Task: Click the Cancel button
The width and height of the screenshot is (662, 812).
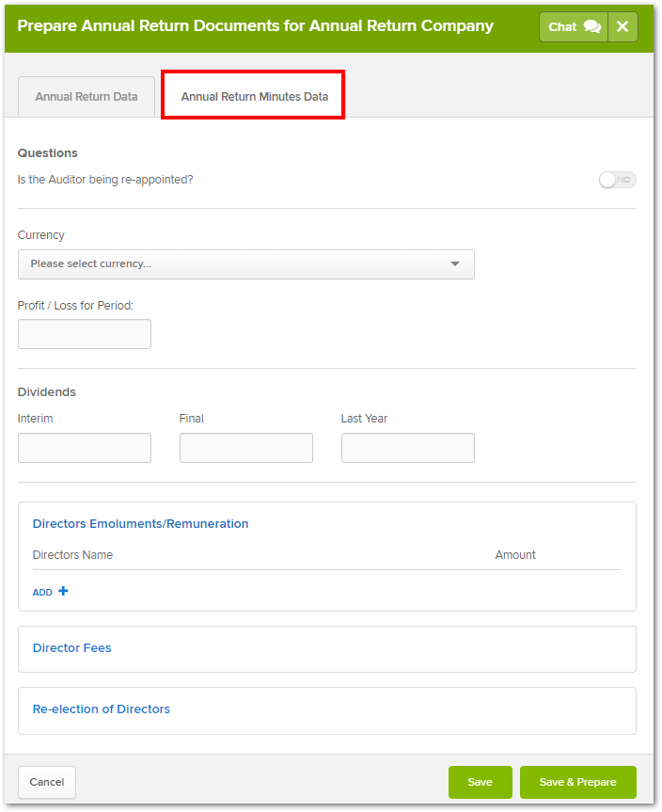Action: tap(47, 782)
